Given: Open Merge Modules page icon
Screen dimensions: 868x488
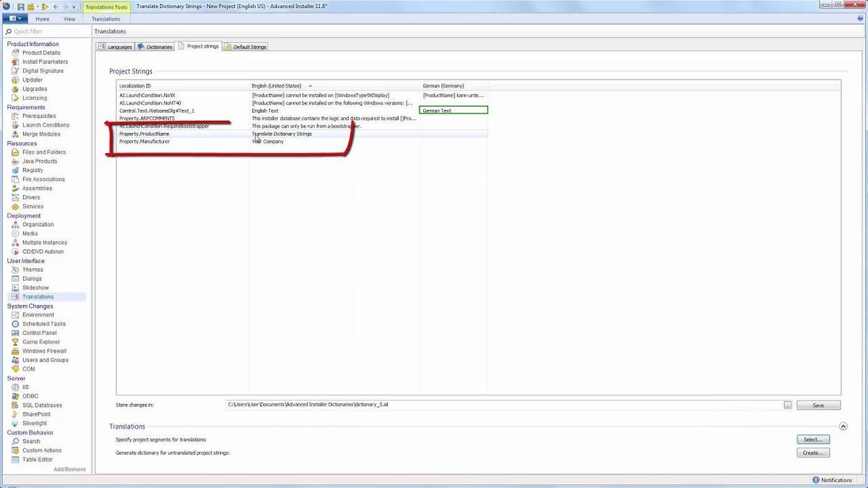Looking at the screenshot, I should pyautogui.click(x=16, y=134).
